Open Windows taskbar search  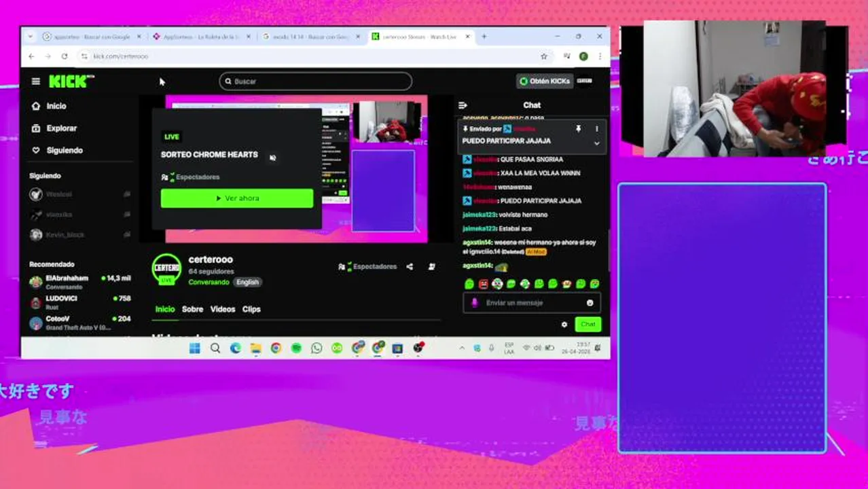pos(215,348)
